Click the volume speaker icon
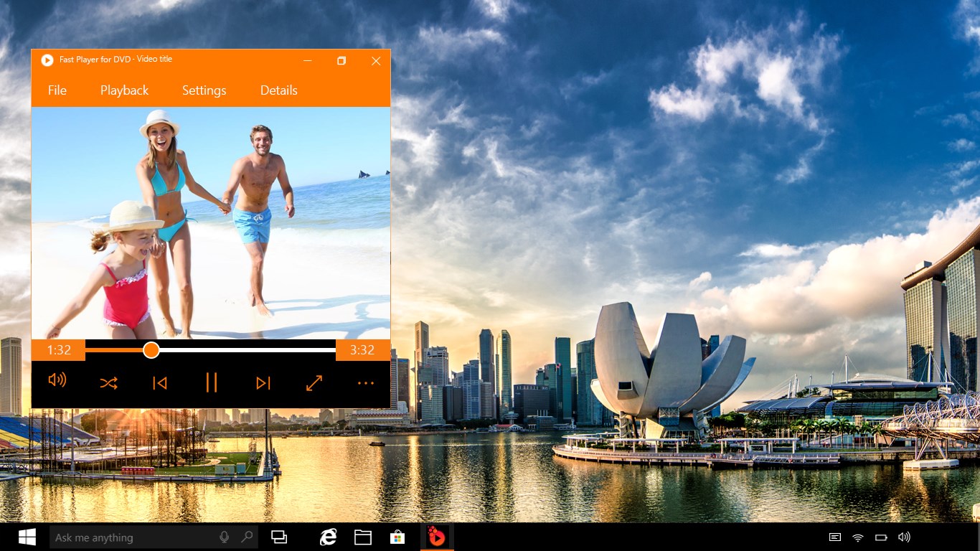Image resolution: width=980 pixels, height=551 pixels. (x=57, y=382)
